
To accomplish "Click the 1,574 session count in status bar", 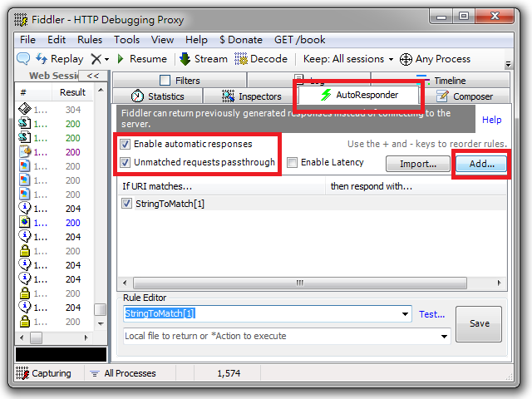I will coord(229,373).
